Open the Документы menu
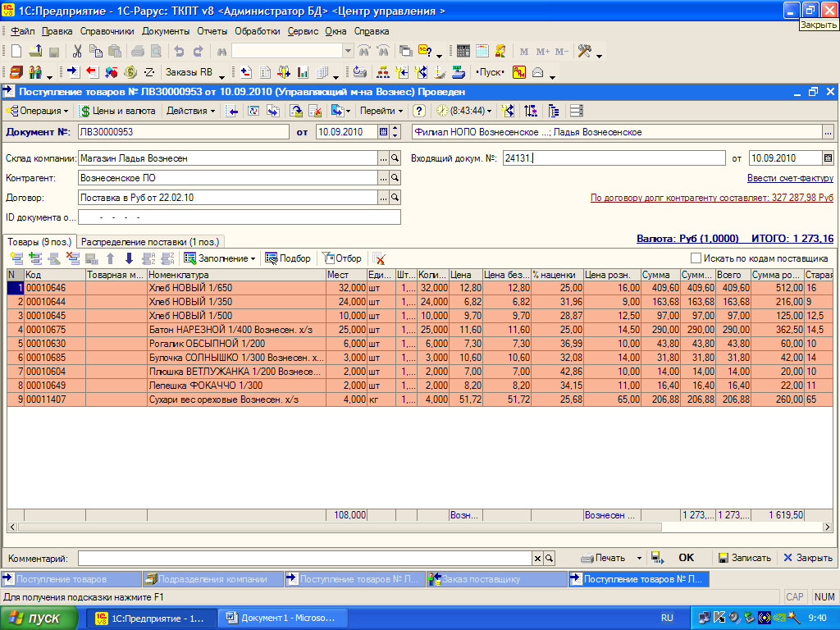This screenshot has width=840, height=630. coord(166,32)
